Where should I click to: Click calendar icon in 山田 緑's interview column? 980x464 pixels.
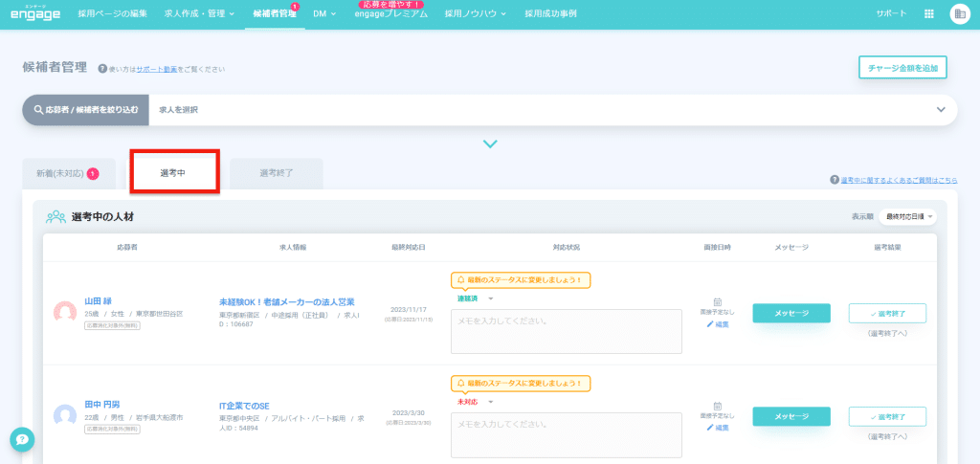717,301
